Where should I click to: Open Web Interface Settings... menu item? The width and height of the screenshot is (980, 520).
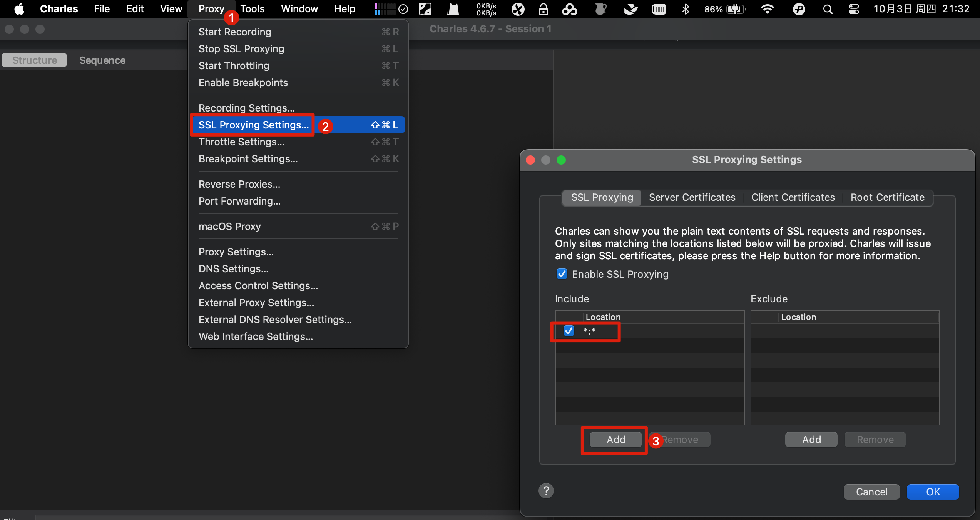(x=298, y=337)
